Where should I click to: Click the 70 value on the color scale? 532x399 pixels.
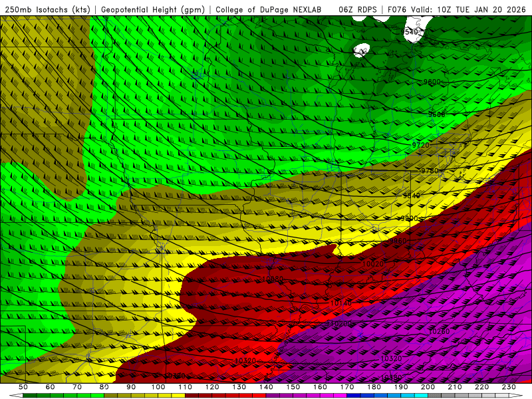[77, 387]
